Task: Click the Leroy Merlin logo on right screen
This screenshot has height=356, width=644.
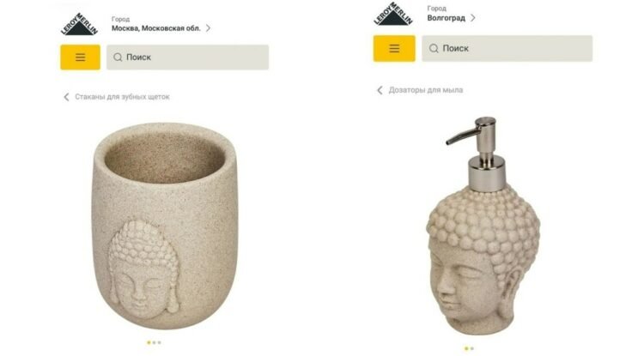Action: coord(393,14)
